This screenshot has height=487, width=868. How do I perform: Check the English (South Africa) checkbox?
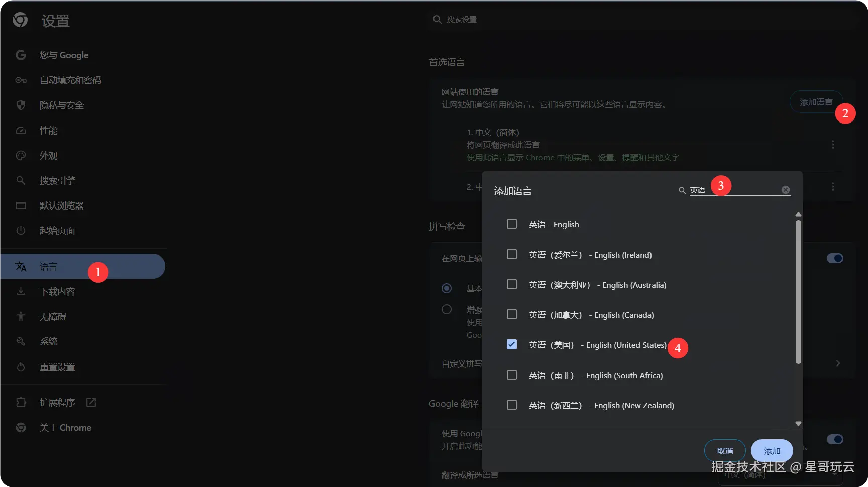click(x=512, y=375)
